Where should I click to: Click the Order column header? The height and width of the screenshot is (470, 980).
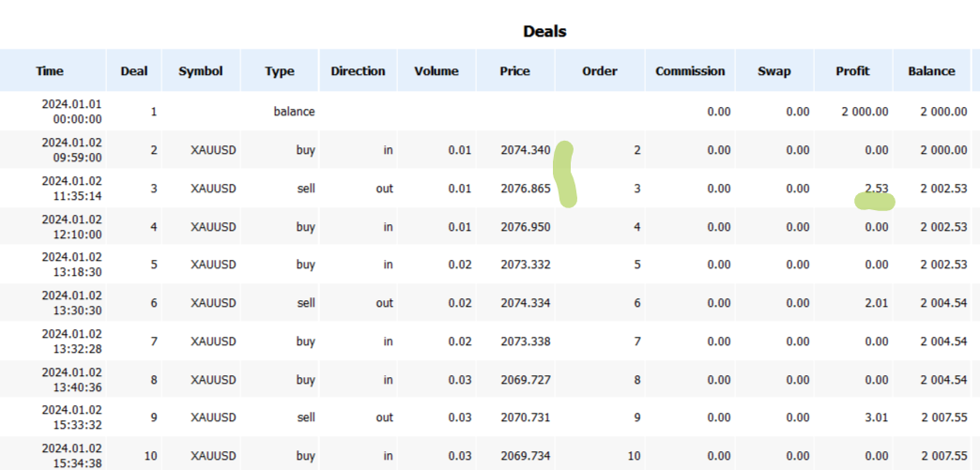pyautogui.click(x=600, y=70)
